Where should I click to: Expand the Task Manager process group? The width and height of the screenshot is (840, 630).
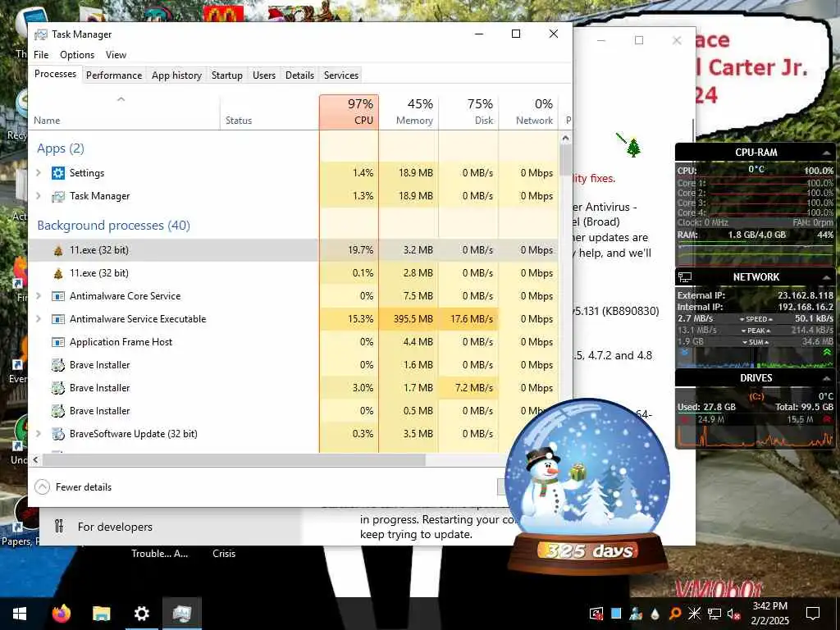39,196
